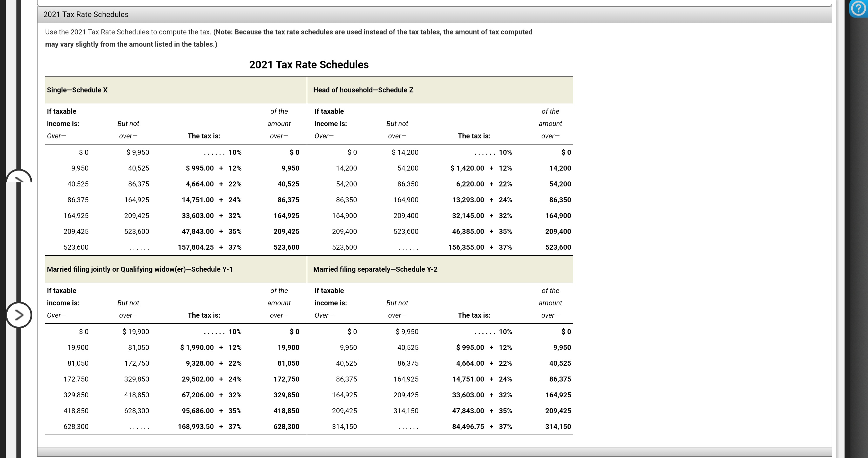
Task: Click the 314,150 amount-over cell in Y-2
Action: point(558,426)
